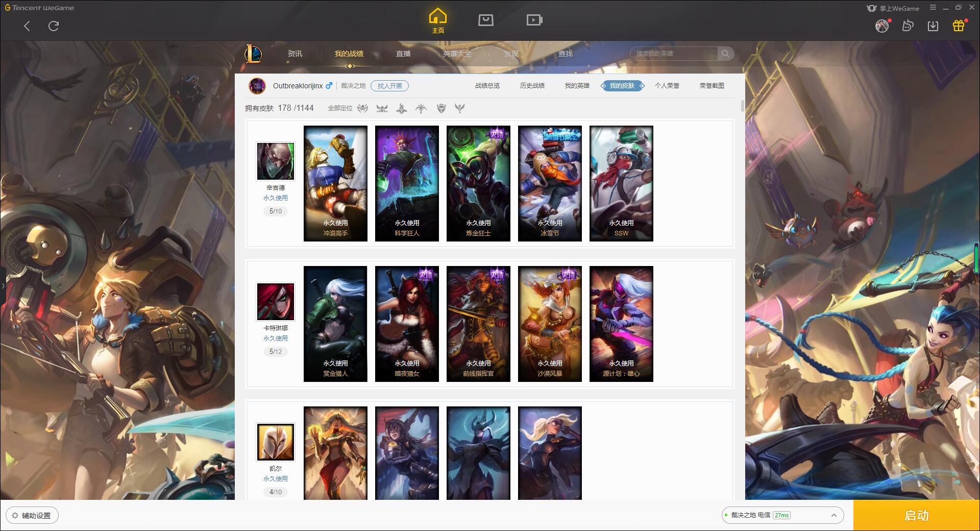Filter skins by the bow marksman icon

point(421,108)
